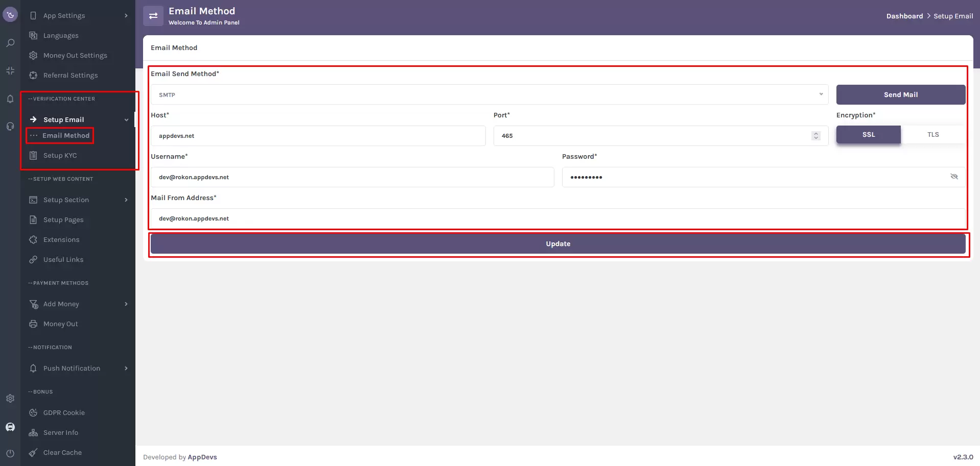The image size is (980, 466).
Task: Select TLS encryption option
Action: 933,135
